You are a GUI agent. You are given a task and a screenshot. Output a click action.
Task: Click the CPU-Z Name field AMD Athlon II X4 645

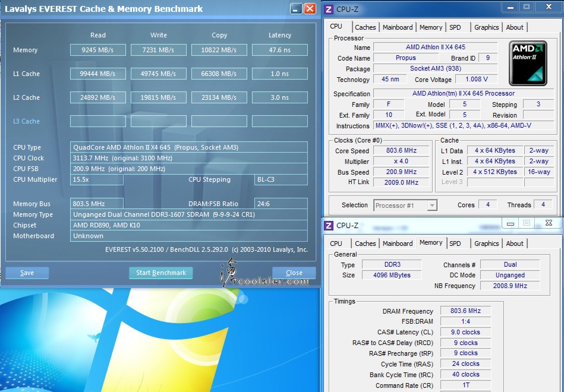435,47
